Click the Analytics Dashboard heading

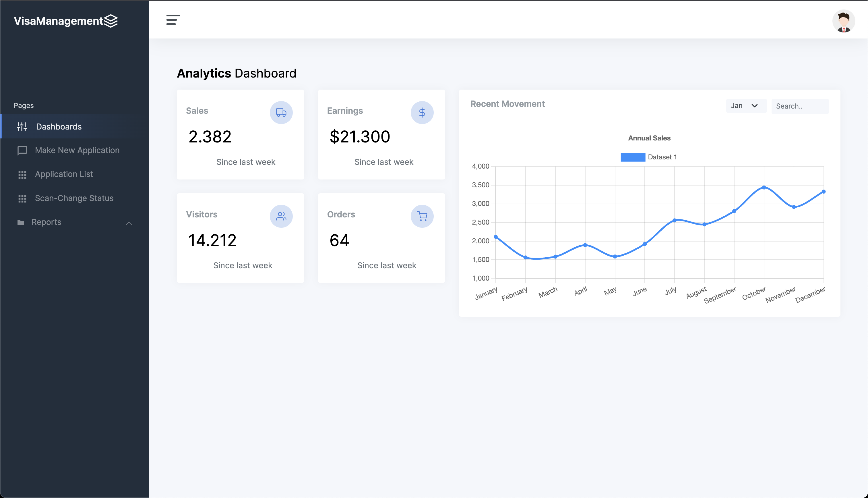237,74
